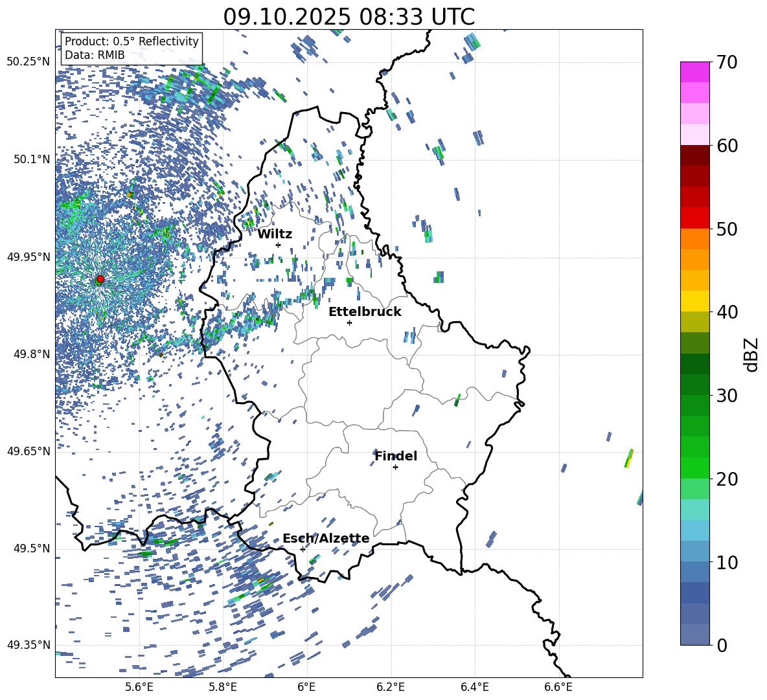Click the Ettelbruck city label
Screen dimensions: 767x700
pyautogui.click(x=365, y=312)
